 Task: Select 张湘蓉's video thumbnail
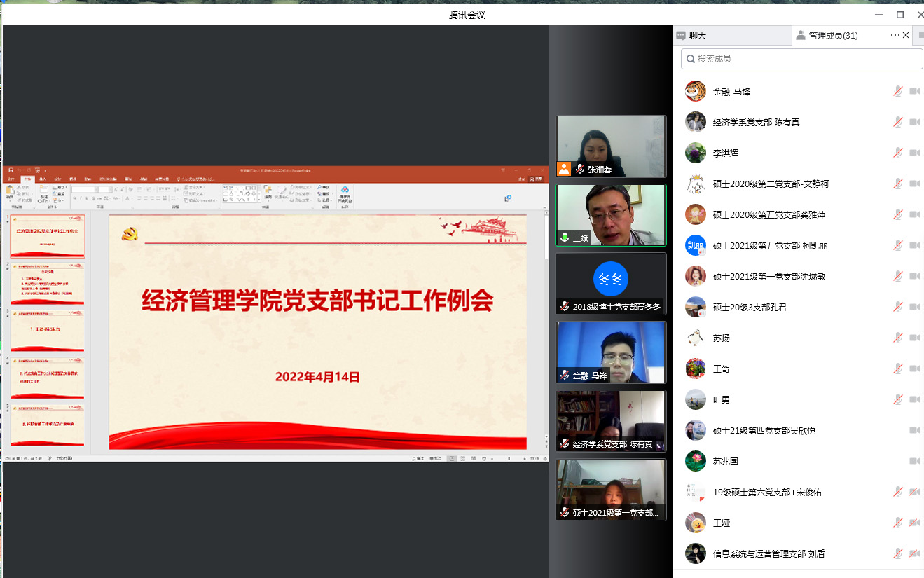click(x=610, y=146)
